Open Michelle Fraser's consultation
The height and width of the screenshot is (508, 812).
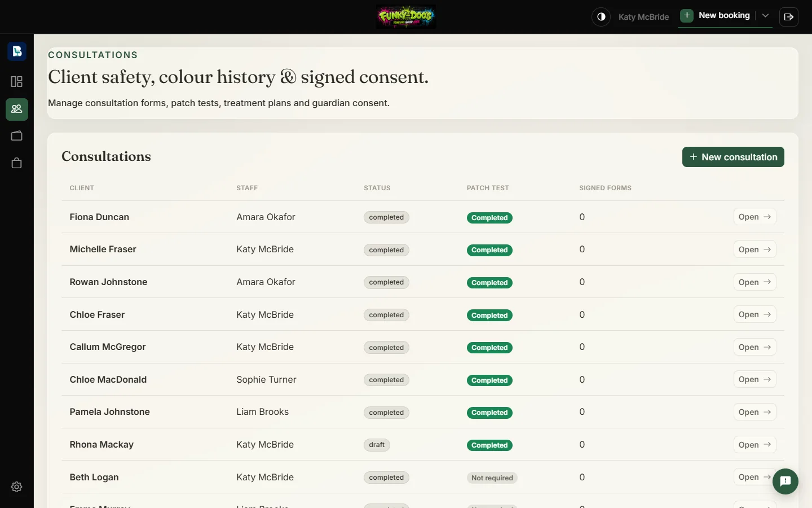[754, 249]
